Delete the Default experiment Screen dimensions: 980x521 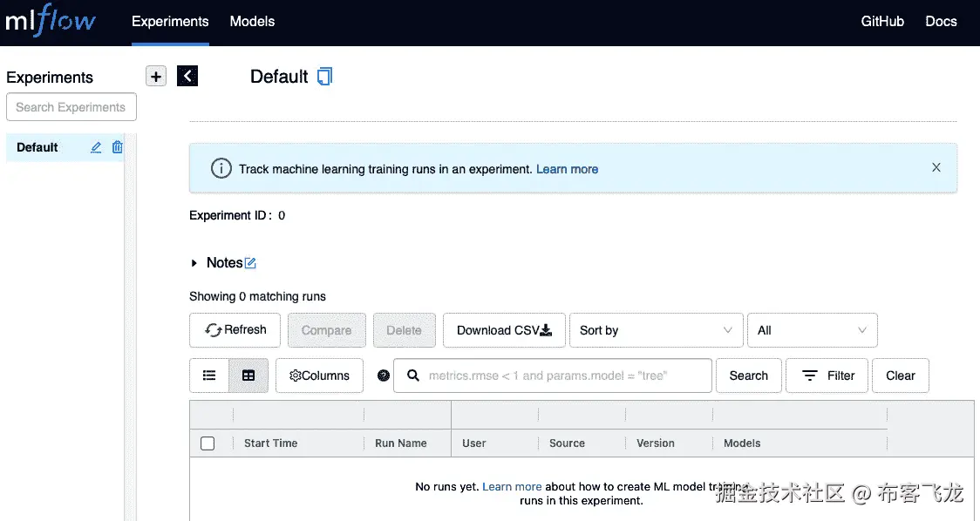click(x=119, y=147)
